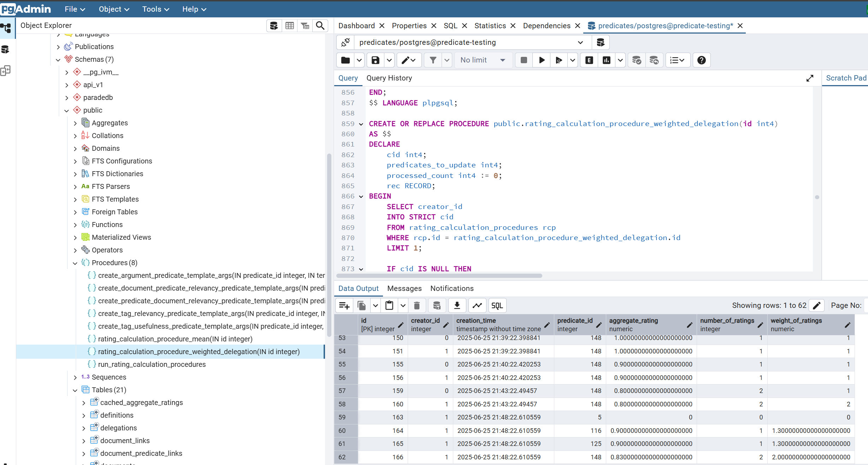The image size is (868, 465).
Task: Open the Macros list icon
Action: tap(678, 60)
